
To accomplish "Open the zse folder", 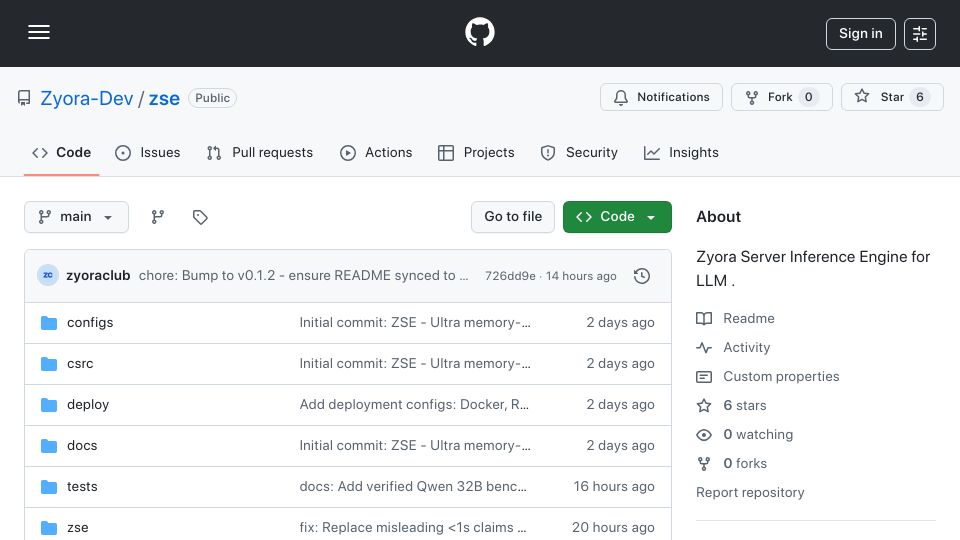I will pyautogui.click(x=78, y=528).
